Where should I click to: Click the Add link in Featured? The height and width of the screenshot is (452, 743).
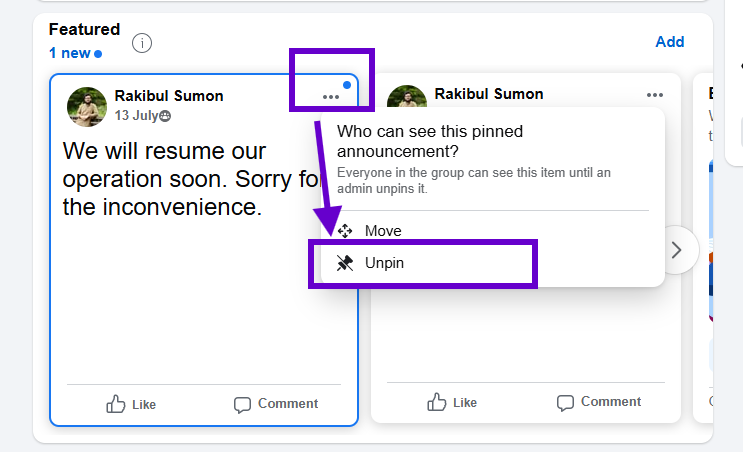(x=670, y=42)
